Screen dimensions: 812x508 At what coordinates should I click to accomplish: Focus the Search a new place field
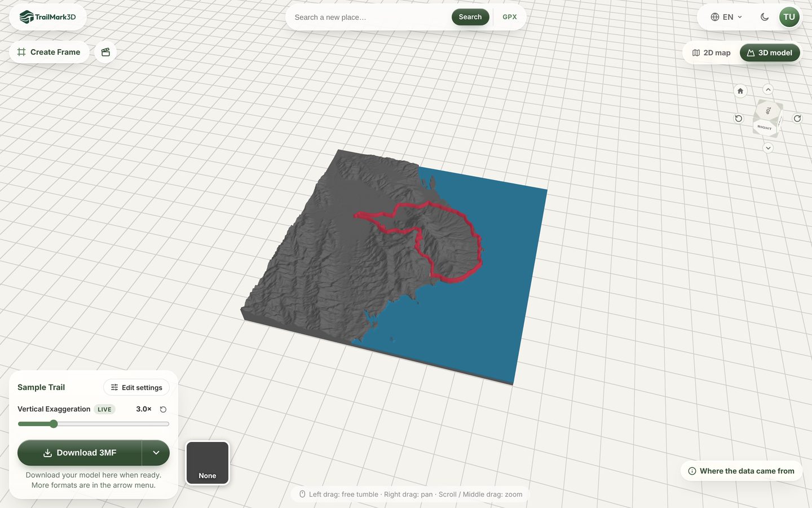(370, 17)
